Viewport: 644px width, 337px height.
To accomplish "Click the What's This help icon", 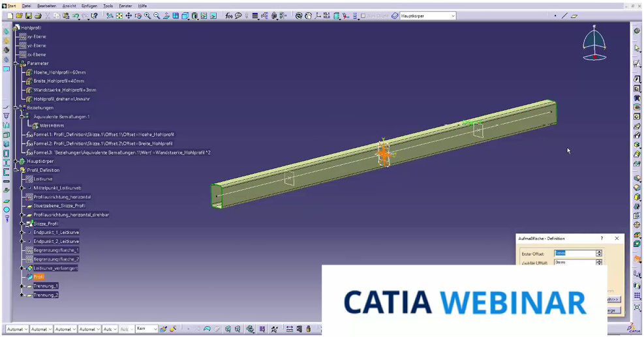I will pyautogui.click(x=95, y=16).
